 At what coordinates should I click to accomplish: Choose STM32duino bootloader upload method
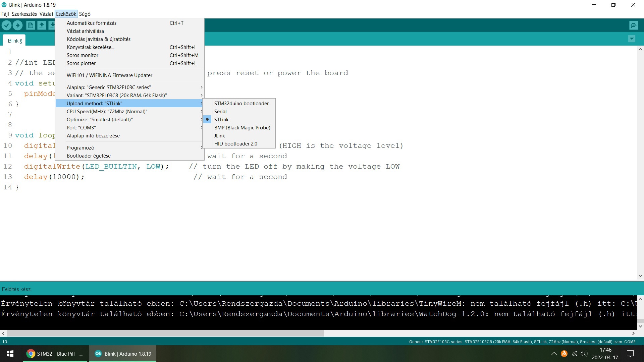[241, 104]
